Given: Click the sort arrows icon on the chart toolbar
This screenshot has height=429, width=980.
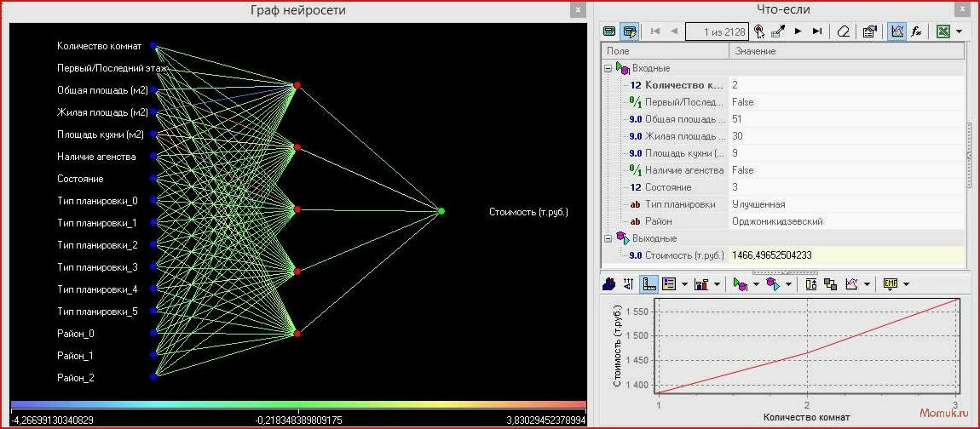Looking at the screenshot, I should [x=629, y=284].
